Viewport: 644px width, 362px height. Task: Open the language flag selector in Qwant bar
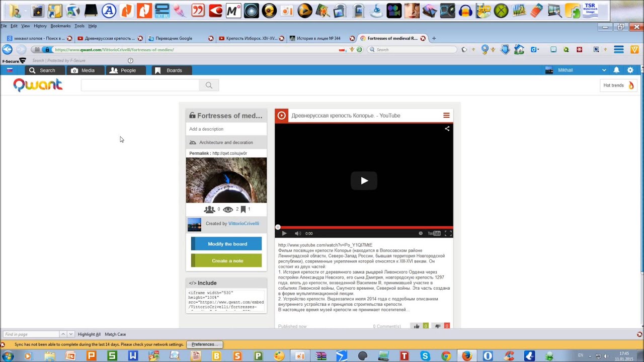[9, 70]
